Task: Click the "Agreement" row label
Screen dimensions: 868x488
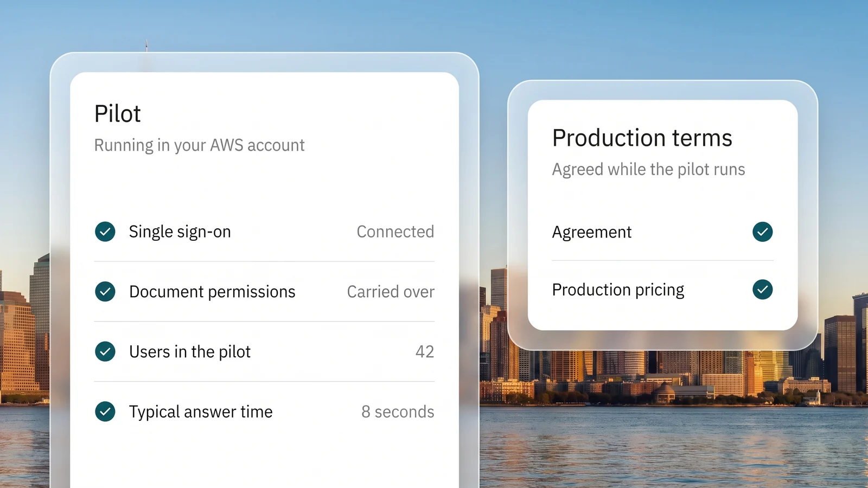Action: click(x=592, y=233)
